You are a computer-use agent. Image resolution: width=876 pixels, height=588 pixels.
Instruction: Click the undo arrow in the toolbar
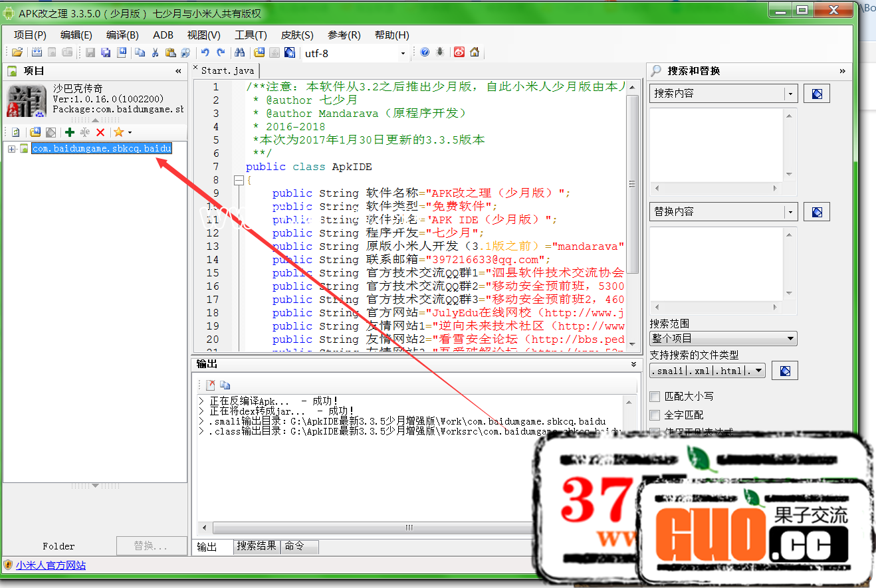[x=205, y=53]
